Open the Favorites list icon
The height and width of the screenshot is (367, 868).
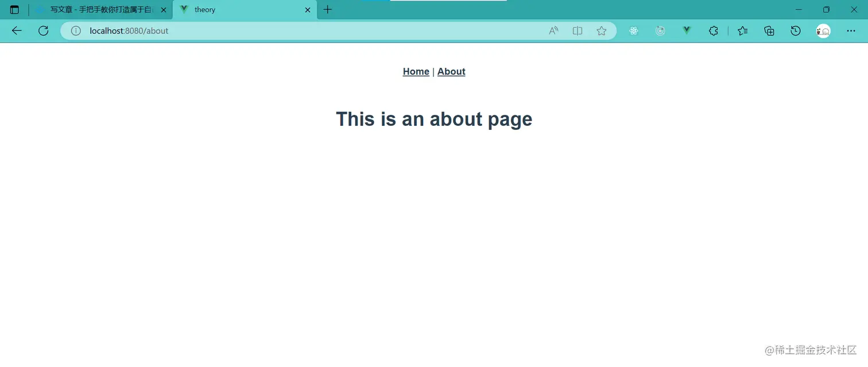click(742, 30)
